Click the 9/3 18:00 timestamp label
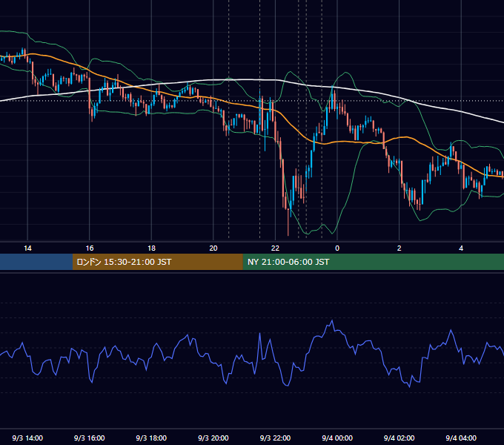The height and width of the screenshot is (445, 504). tap(151, 438)
